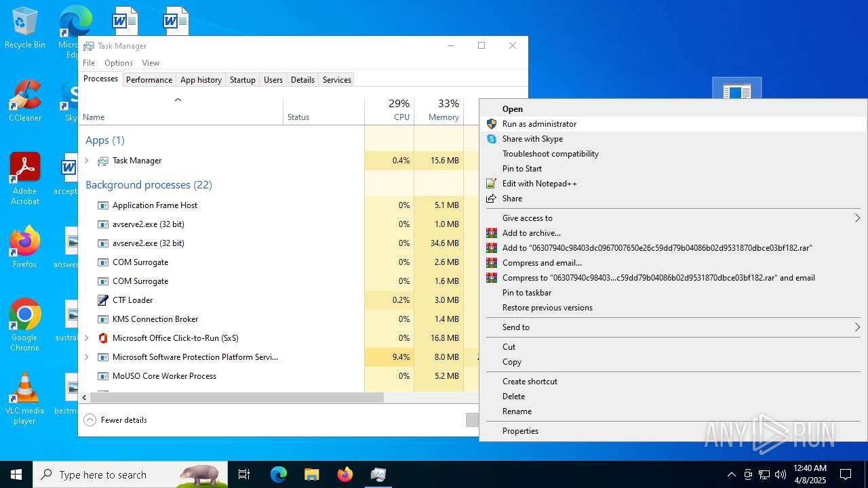Click the CTF Loader process icon
This screenshot has width=868, height=488.
[x=103, y=300]
